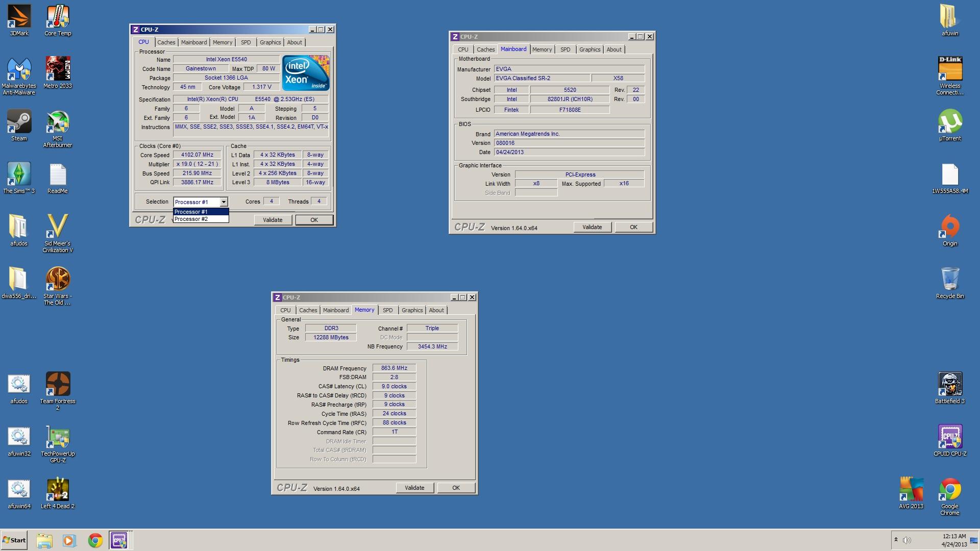Image resolution: width=980 pixels, height=551 pixels.
Task: Open D-Link Wireless Connection shortcut
Action: coord(950,76)
